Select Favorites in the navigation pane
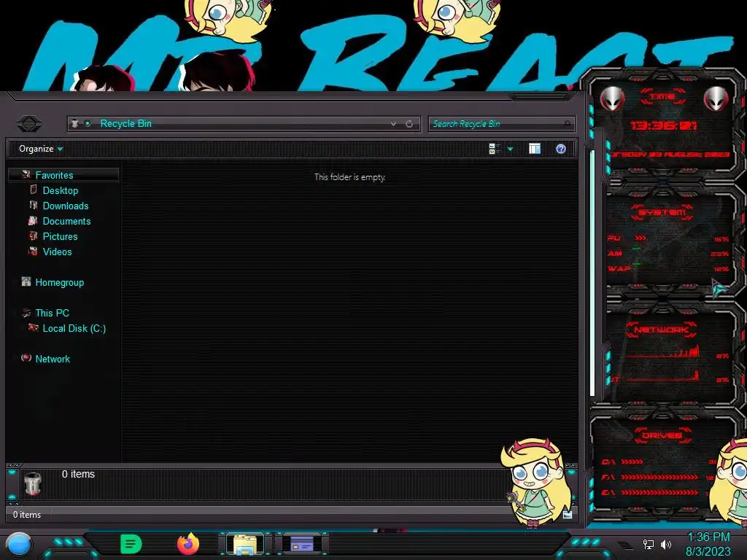747x560 pixels. coord(54,175)
